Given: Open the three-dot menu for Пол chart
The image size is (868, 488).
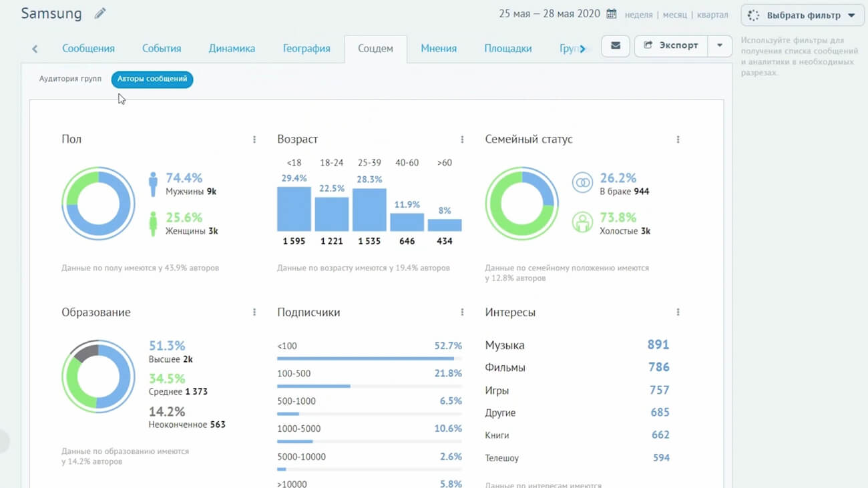Looking at the screenshot, I should click(254, 140).
